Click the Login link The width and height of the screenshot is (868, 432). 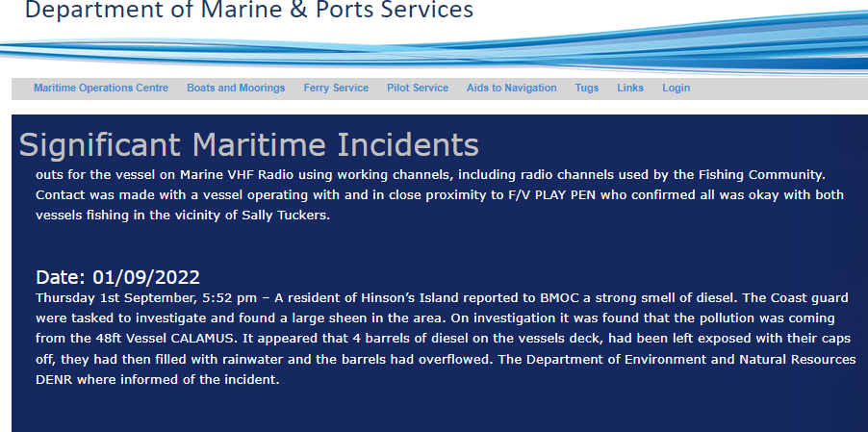click(676, 88)
